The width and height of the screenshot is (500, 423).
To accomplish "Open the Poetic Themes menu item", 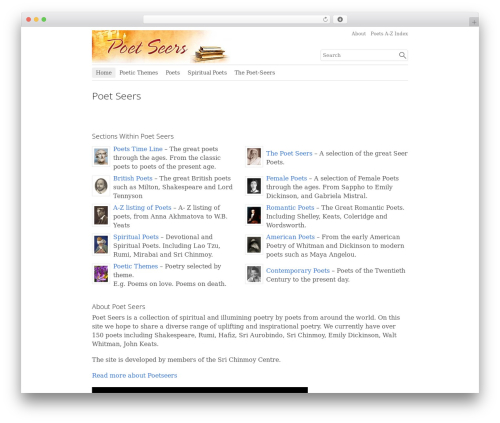I will click(139, 72).
